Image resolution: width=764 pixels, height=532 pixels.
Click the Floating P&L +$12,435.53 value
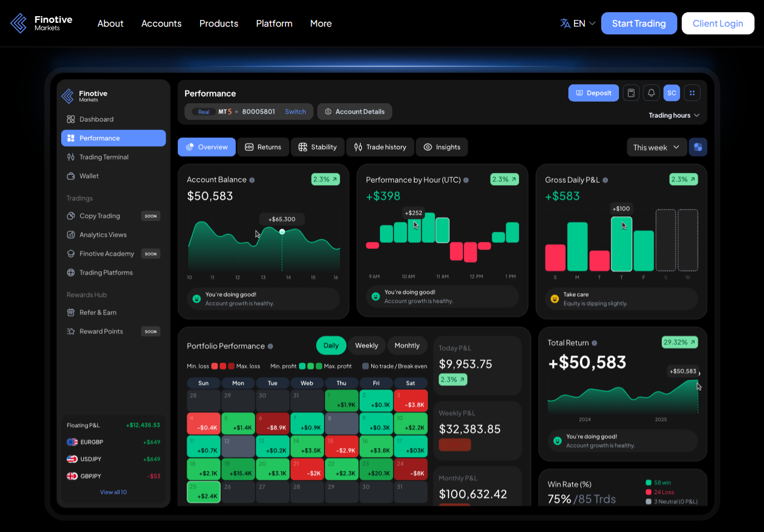(x=143, y=425)
